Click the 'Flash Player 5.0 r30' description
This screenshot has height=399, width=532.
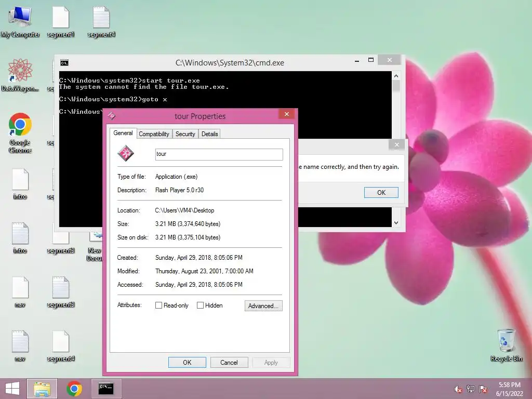point(179,190)
